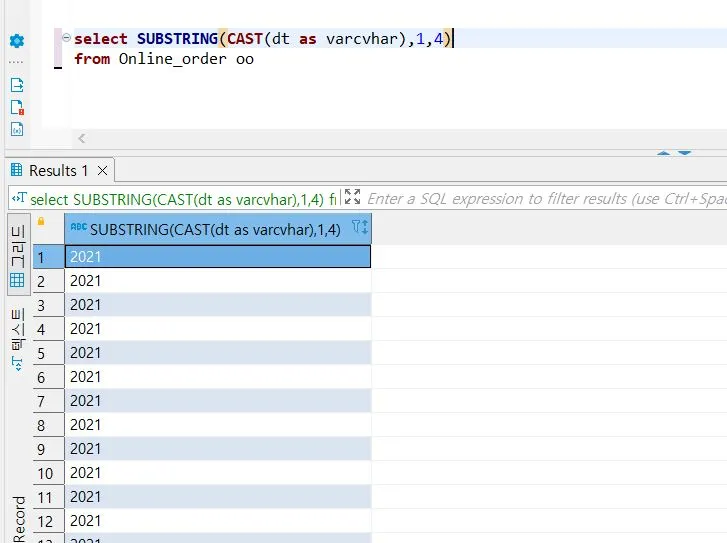Click the up arrow on panel divider
727x543 pixels.
(x=663, y=153)
